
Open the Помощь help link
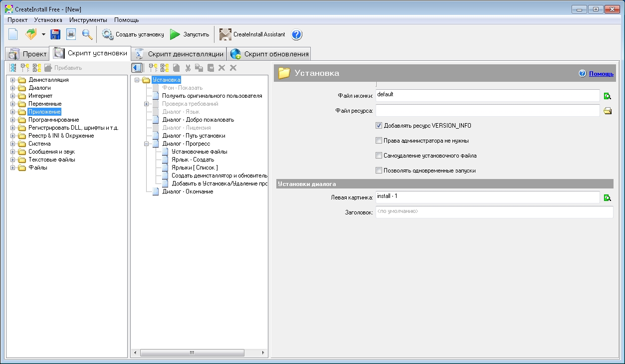point(601,73)
